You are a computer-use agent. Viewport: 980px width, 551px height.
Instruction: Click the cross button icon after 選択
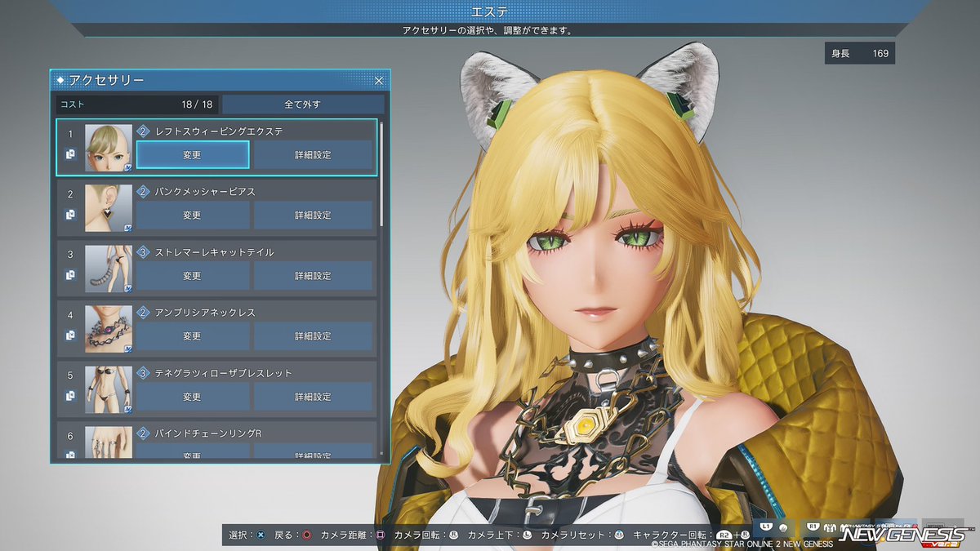point(261,535)
